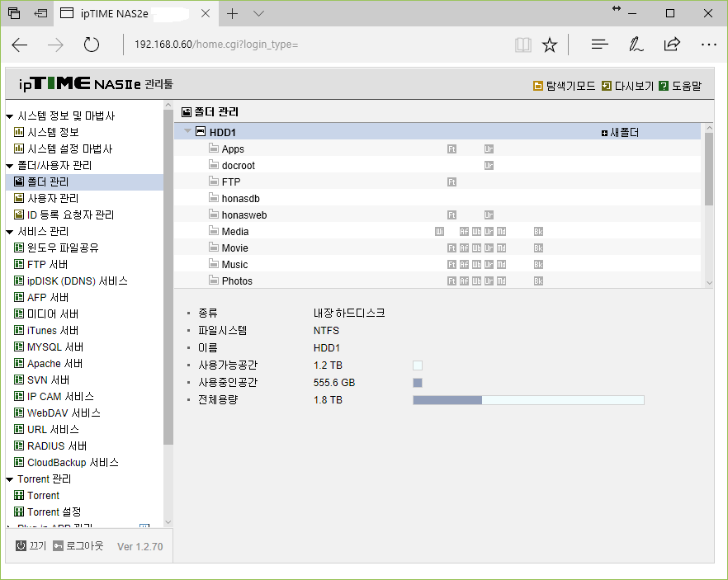Click the Ft badge on Movie row
Viewport: 728px width, 580px height.
(x=451, y=248)
